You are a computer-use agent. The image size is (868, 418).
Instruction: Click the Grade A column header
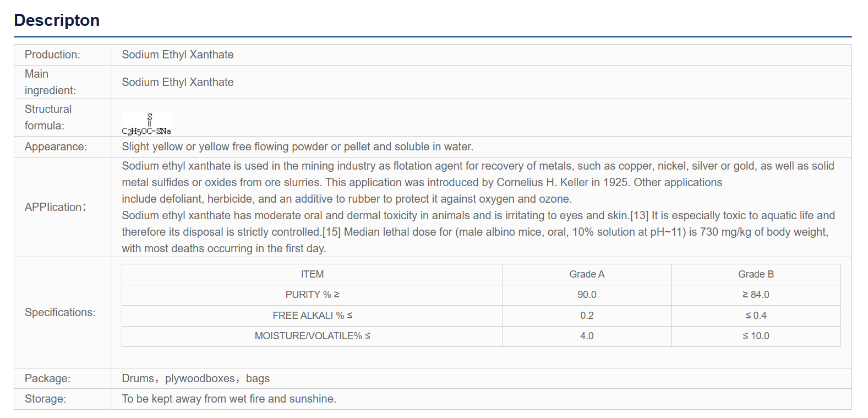(x=587, y=274)
